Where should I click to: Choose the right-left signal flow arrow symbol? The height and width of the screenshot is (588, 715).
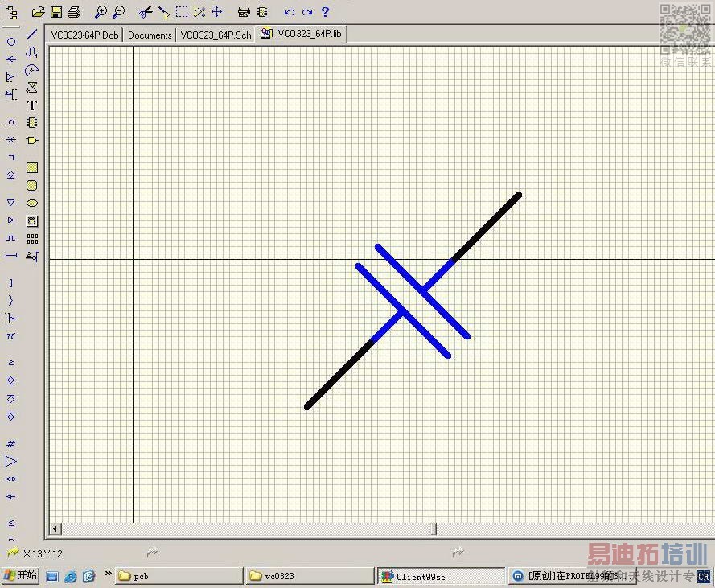click(11, 60)
